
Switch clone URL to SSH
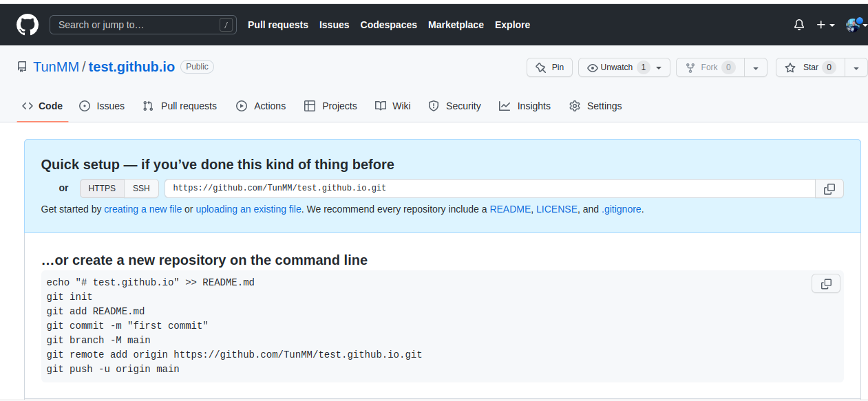click(141, 188)
